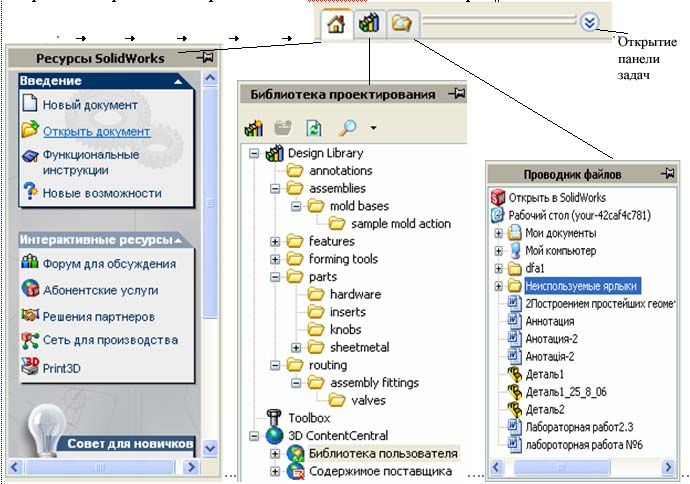Switch to the File Explorer tab

click(402, 22)
